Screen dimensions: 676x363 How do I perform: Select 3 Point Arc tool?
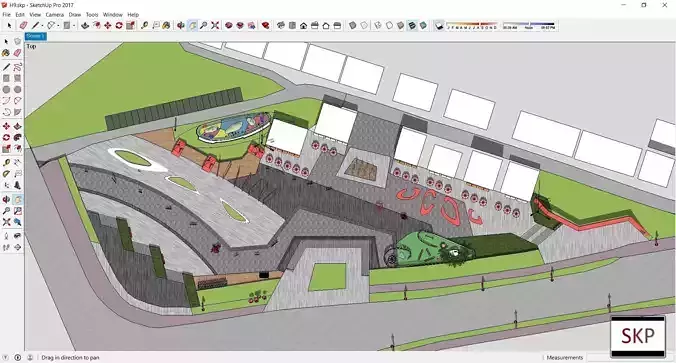pyautogui.click(x=6, y=112)
